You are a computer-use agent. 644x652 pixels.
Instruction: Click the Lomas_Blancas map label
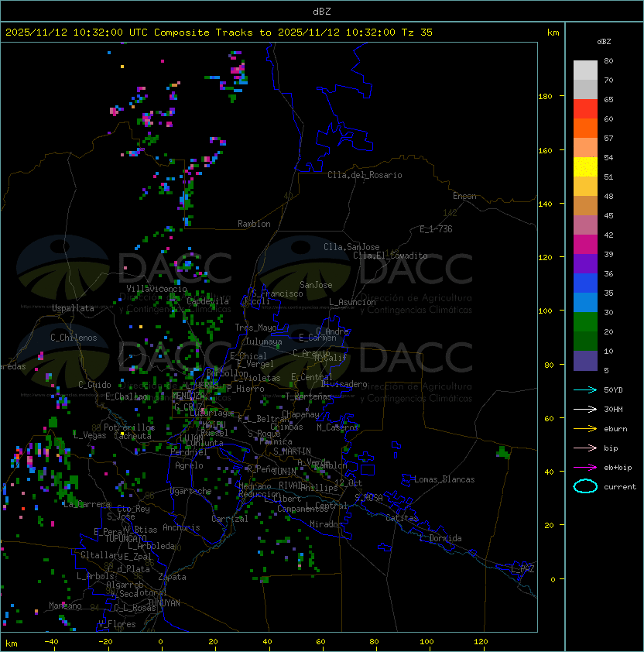point(444,479)
